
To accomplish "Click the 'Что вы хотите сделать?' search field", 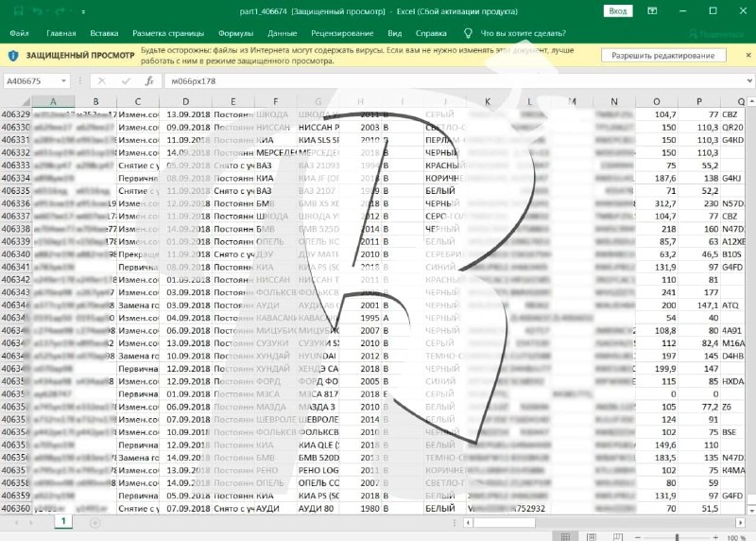I will point(524,33).
